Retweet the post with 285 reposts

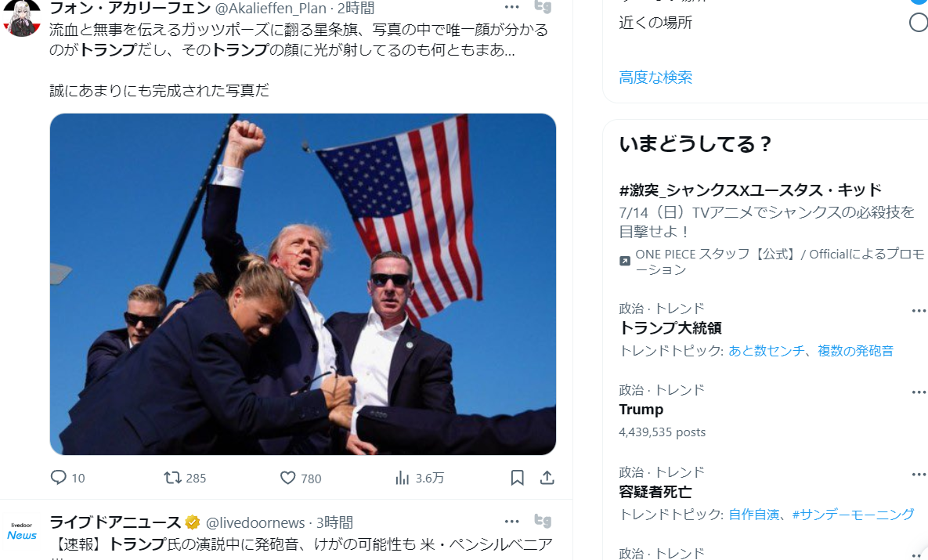coord(172,478)
